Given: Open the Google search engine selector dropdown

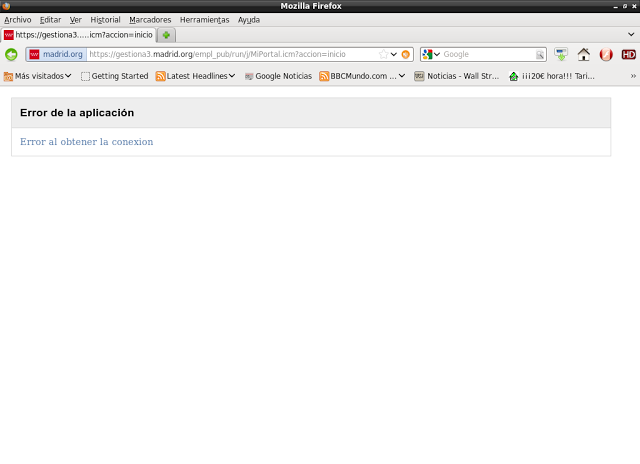Looking at the screenshot, I should pyautogui.click(x=431, y=54).
